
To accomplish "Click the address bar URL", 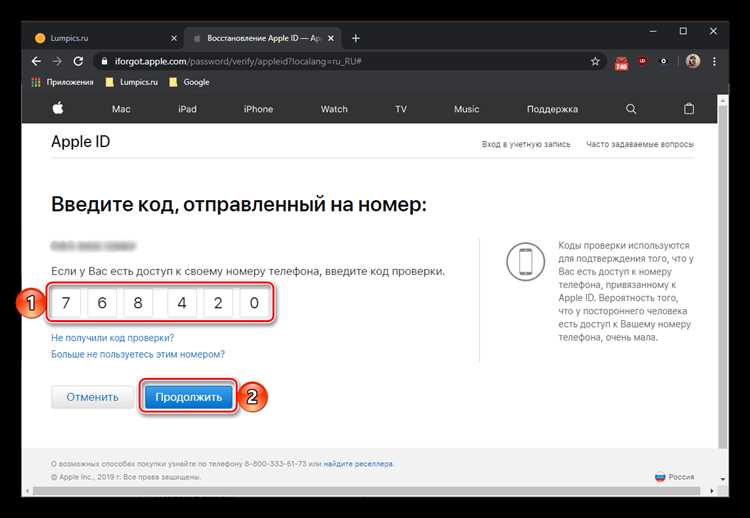I will (x=238, y=62).
